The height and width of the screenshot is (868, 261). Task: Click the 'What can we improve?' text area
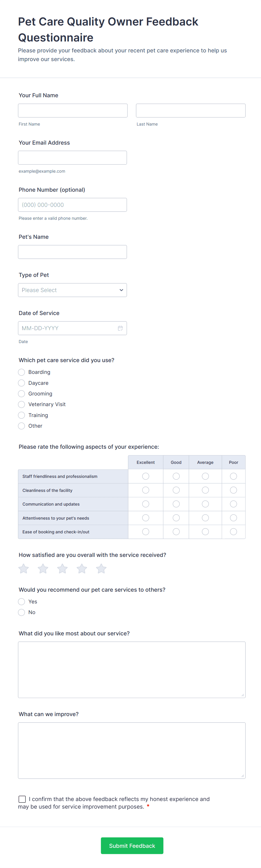pos(132,750)
